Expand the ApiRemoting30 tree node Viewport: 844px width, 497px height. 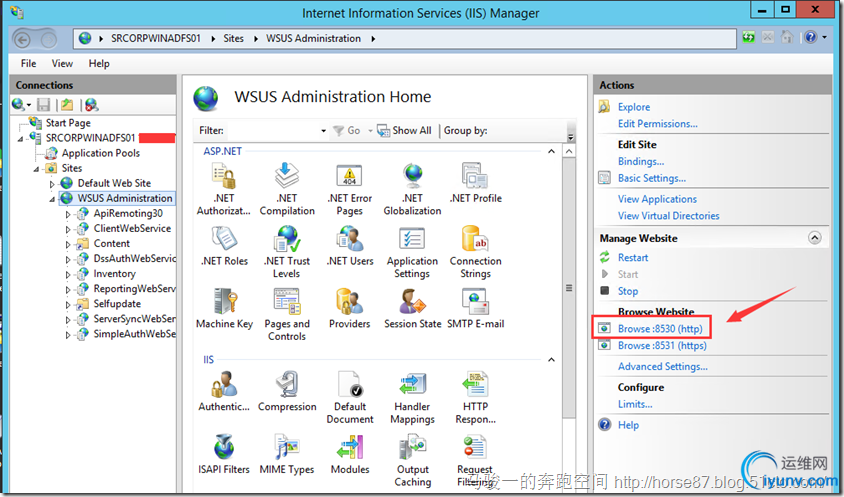(68, 214)
